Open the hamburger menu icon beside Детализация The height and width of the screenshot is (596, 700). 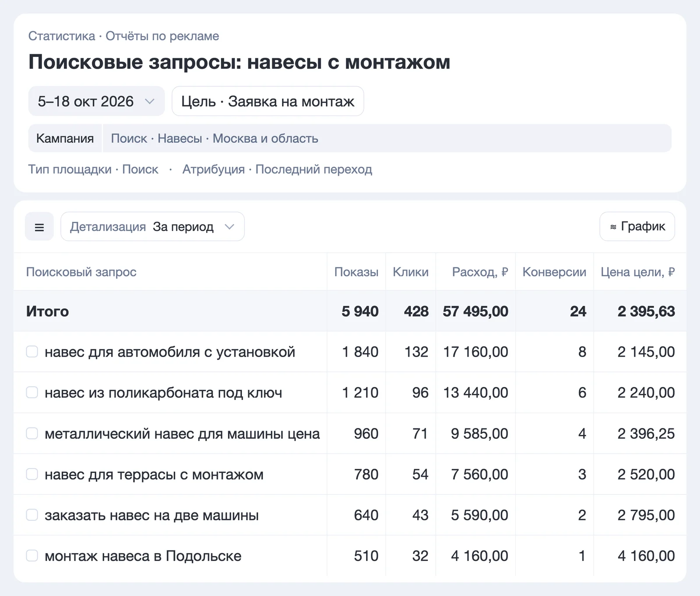click(39, 227)
